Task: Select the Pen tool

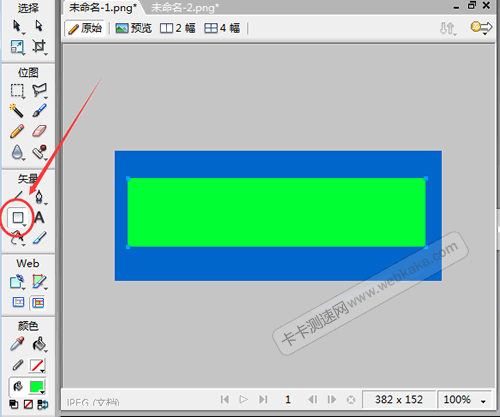Action: 39,197
